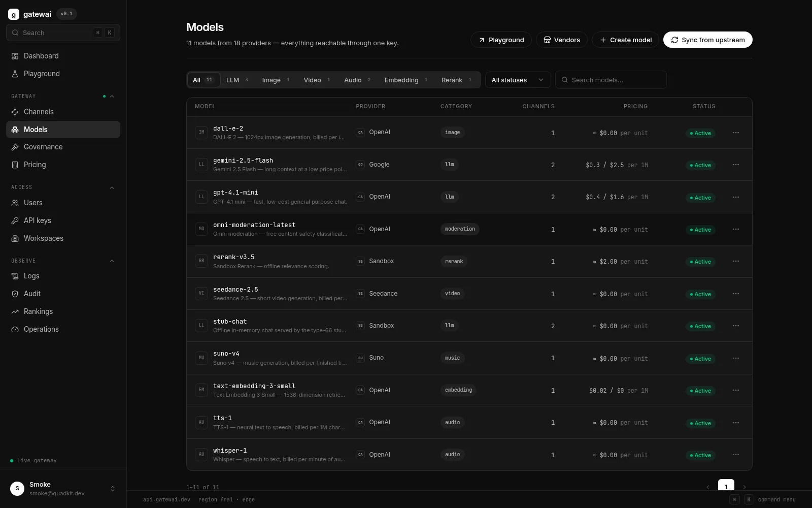812x508 pixels.
Task: Open Operations page
Action: pyautogui.click(x=63, y=329)
